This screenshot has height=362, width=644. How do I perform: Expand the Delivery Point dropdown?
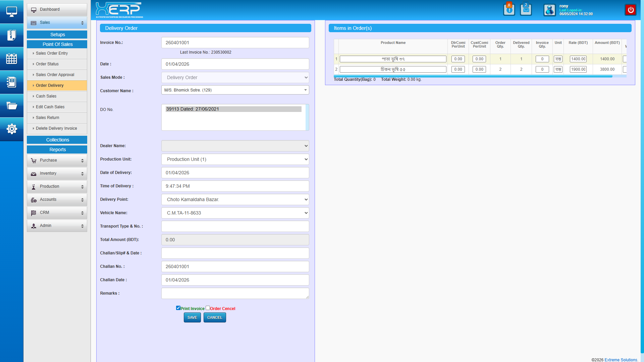[x=235, y=199]
